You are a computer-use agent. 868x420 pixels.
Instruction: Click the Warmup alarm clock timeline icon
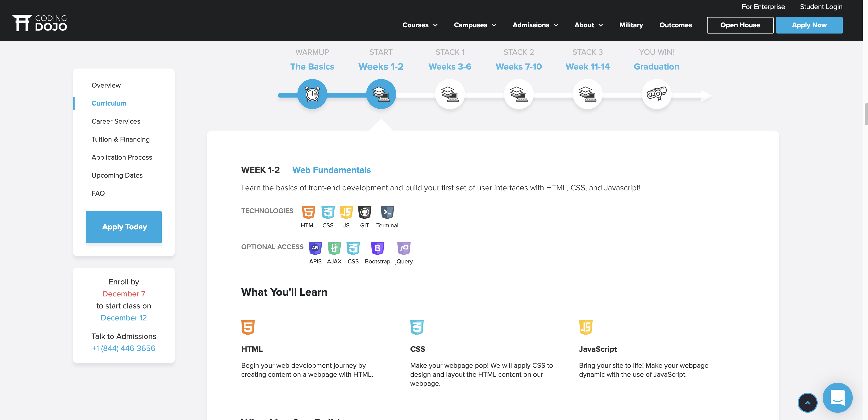tap(312, 94)
